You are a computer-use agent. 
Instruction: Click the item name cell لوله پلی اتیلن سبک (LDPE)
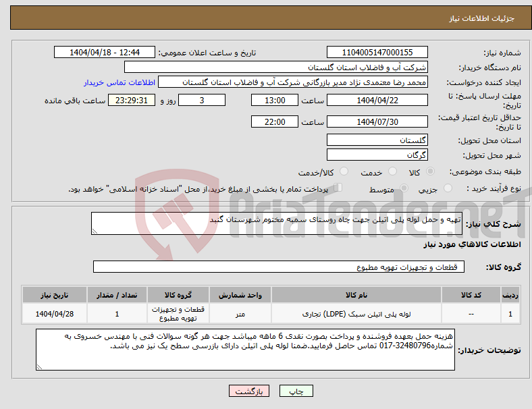click(x=356, y=314)
